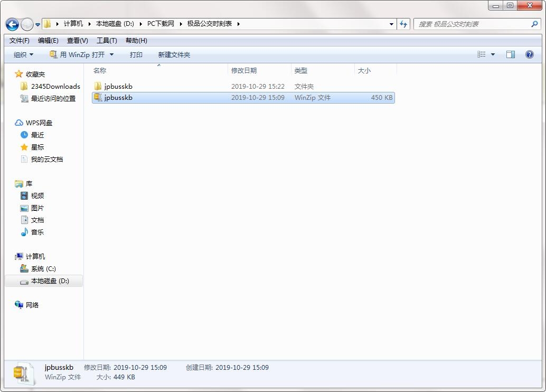Open 我的云文档 in sidebar

tap(42, 159)
